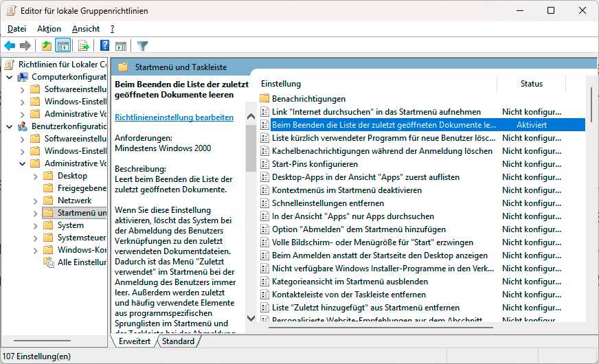This screenshot has height=364, width=599.
Task: Open the Help question mark toolbar icon
Action: (104, 46)
